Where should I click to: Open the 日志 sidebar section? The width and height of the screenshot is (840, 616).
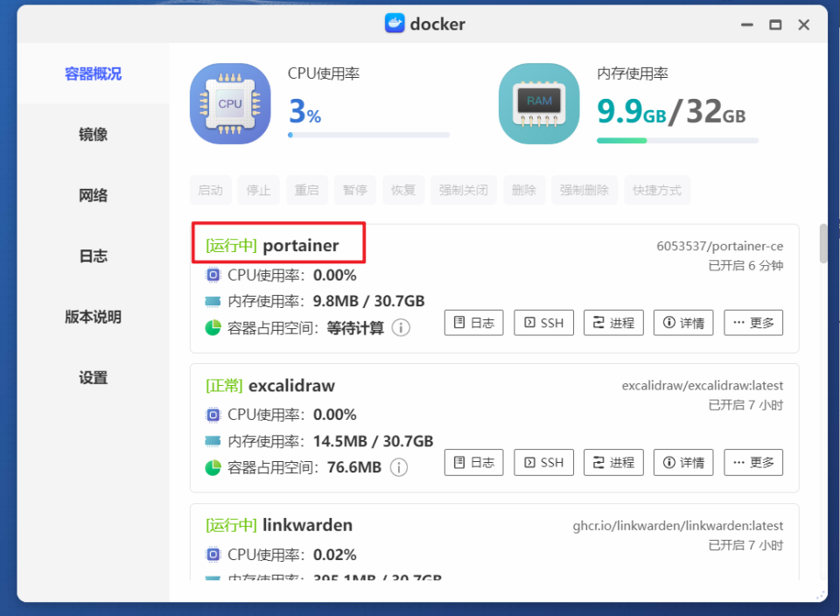click(94, 256)
